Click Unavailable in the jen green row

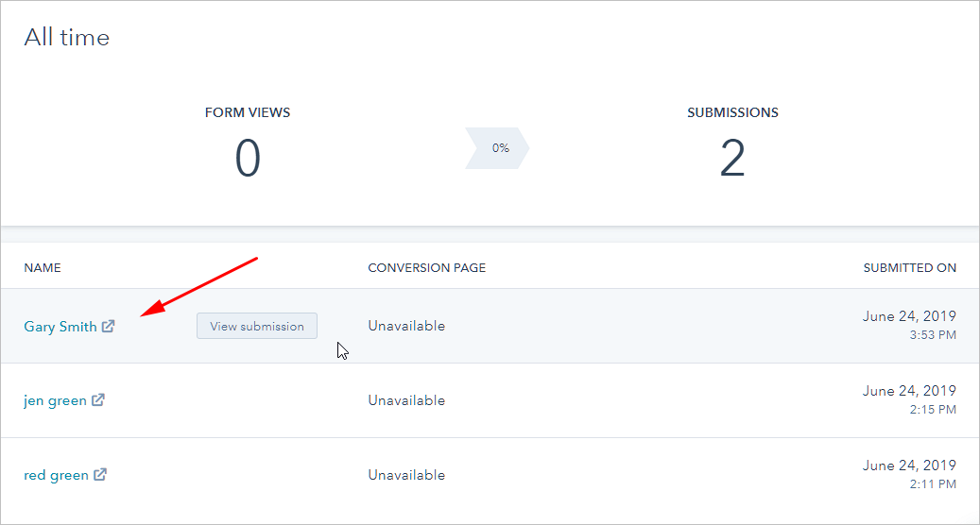tap(406, 400)
